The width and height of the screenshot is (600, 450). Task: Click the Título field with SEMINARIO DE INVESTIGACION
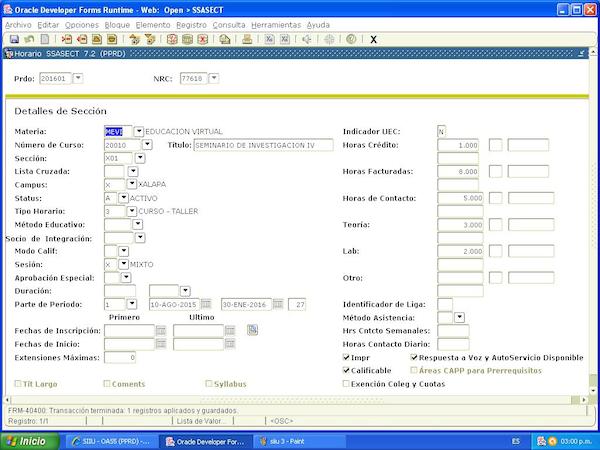coord(263,145)
